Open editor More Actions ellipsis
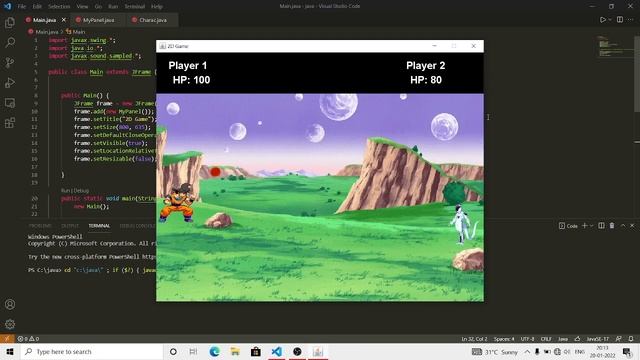The height and width of the screenshot is (360, 640). 631,20
